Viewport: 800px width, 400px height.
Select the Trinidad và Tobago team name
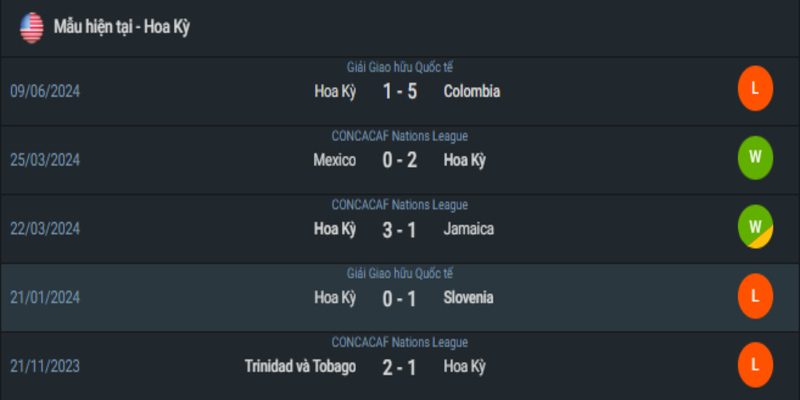(x=300, y=367)
